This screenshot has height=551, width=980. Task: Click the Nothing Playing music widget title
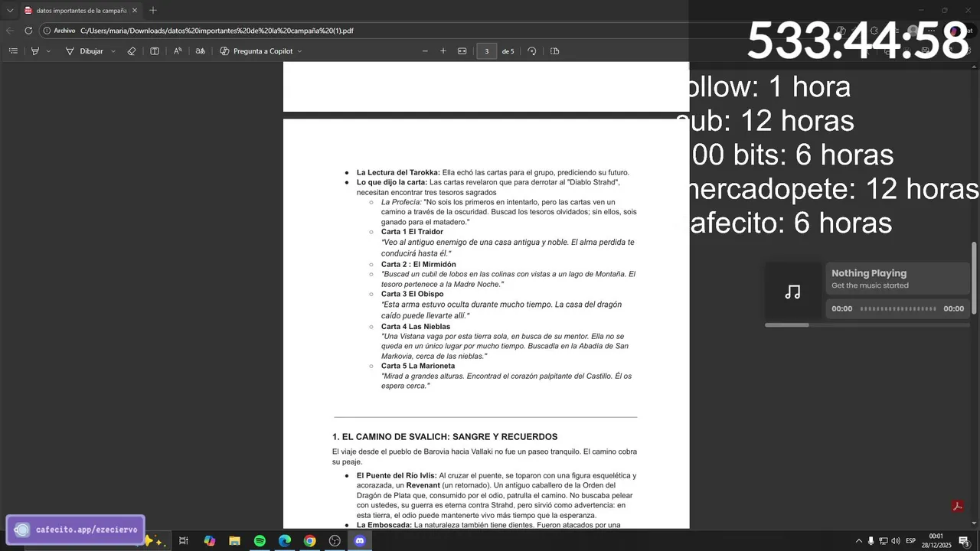pos(869,273)
